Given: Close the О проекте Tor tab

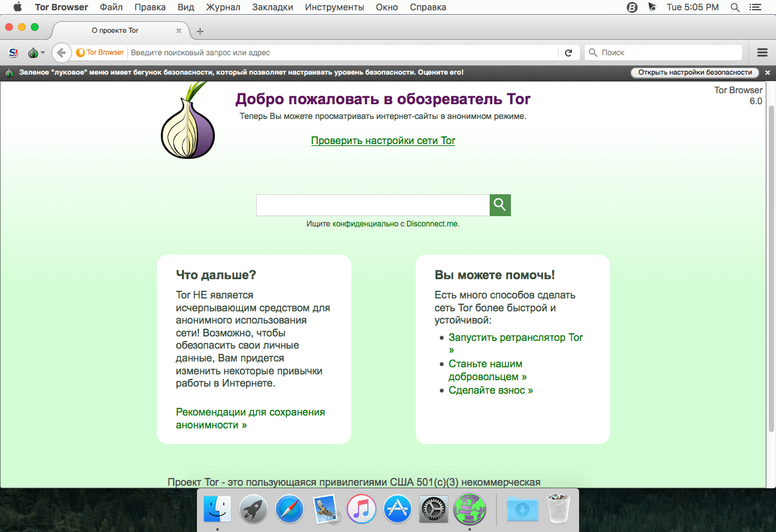Looking at the screenshot, I should [179, 31].
